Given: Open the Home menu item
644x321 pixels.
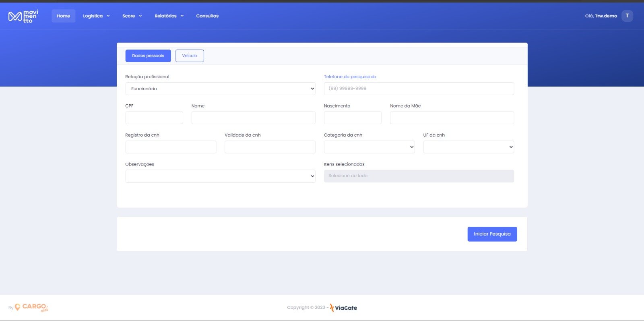Looking at the screenshot, I should (x=63, y=16).
